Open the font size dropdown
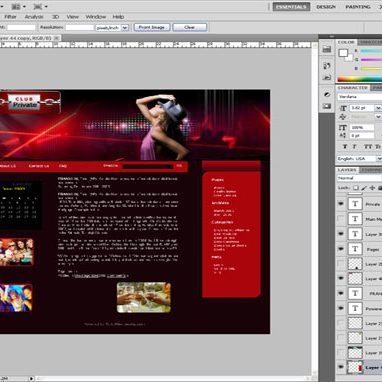382x382 pixels. (x=378, y=108)
